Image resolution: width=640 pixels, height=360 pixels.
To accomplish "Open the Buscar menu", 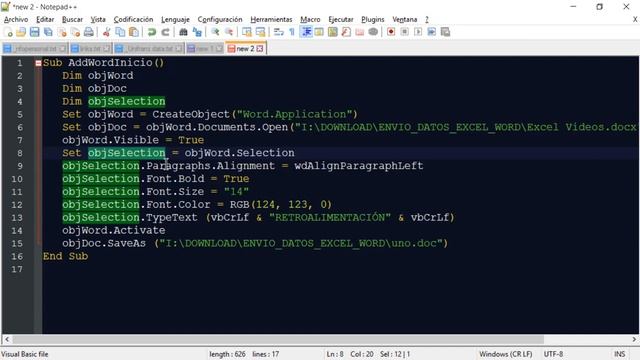I will point(72,19).
